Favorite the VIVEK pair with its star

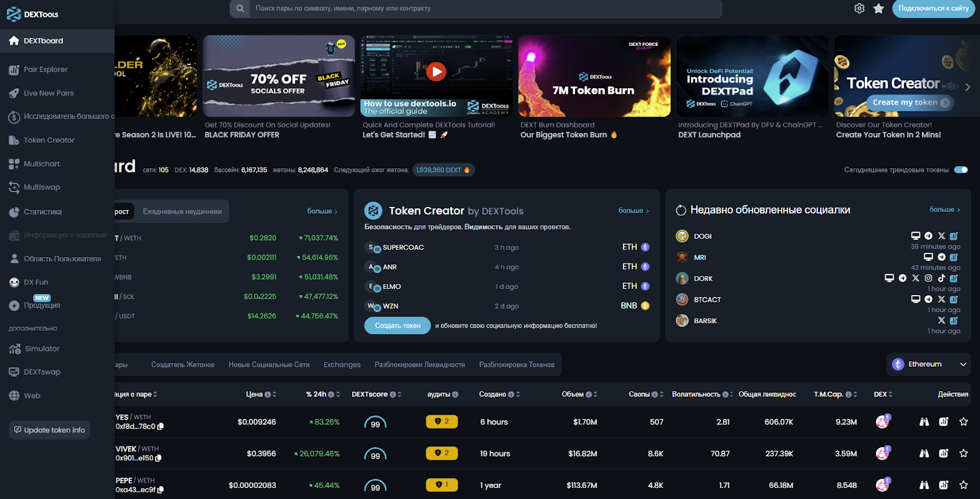point(963,454)
